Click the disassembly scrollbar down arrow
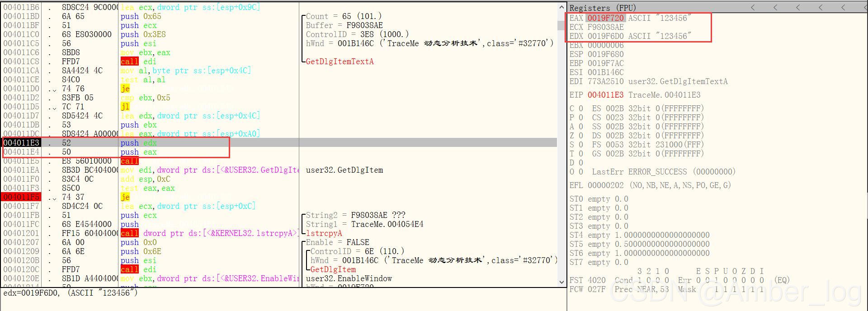The image size is (868, 311). click(x=562, y=282)
